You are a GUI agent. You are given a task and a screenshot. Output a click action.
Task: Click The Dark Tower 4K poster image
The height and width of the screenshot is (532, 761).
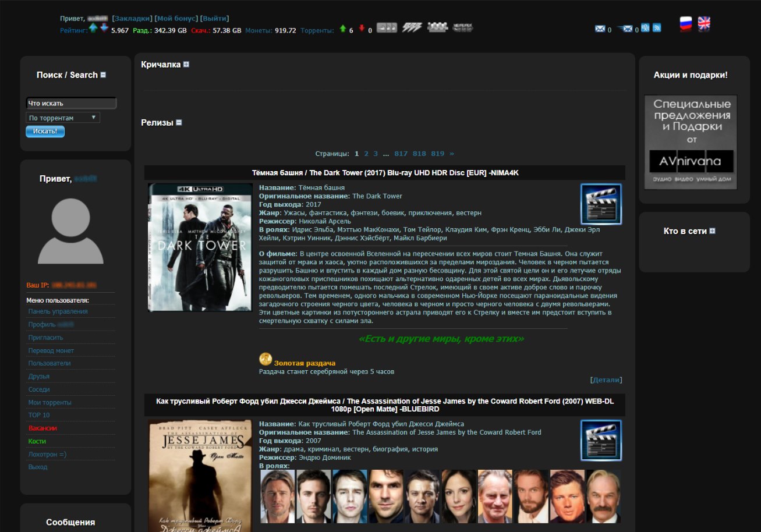point(200,247)
